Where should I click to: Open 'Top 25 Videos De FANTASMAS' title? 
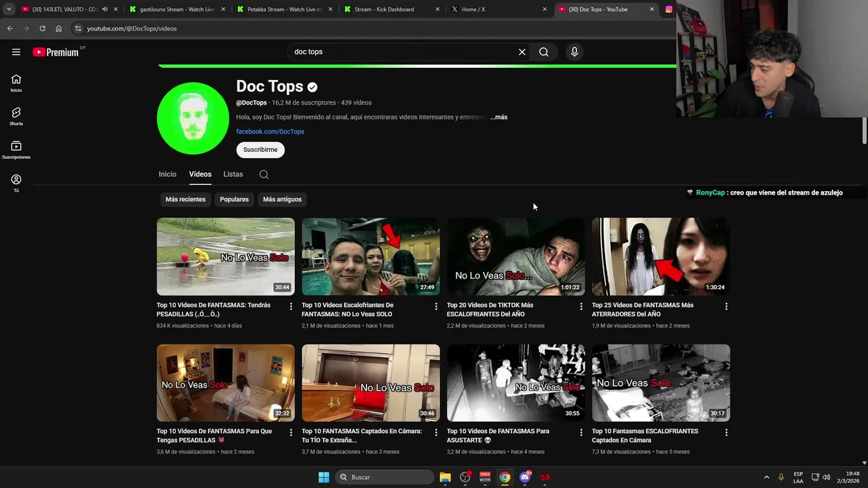click(643, 310)
